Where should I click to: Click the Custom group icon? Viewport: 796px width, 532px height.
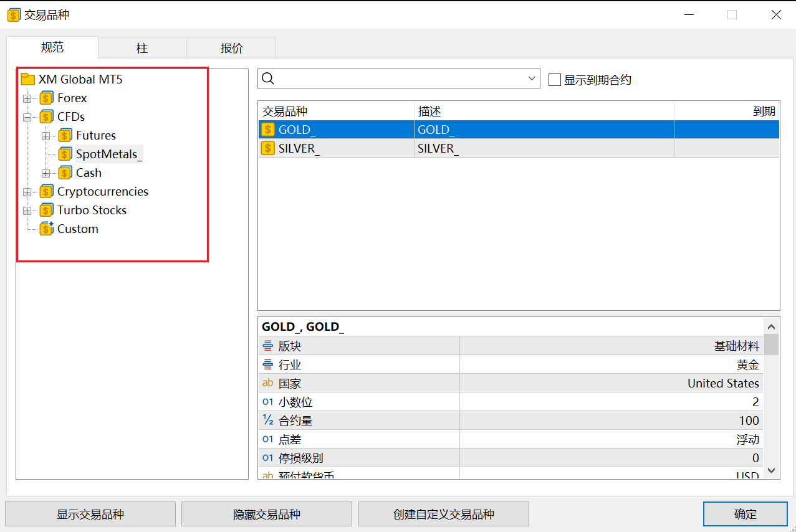point(46,229)
